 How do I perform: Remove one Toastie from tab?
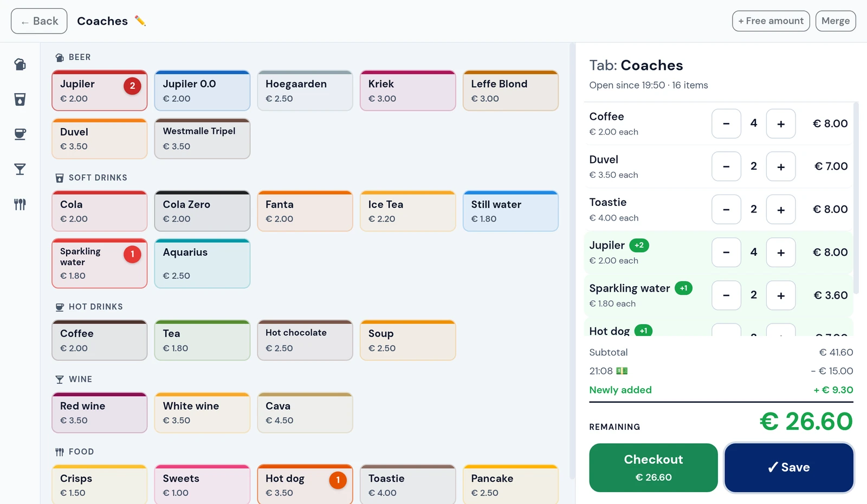pos(726,209)
